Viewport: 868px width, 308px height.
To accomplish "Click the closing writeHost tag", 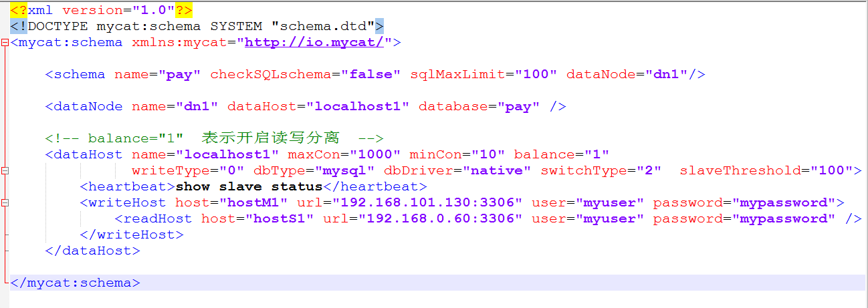I will 132,235.
